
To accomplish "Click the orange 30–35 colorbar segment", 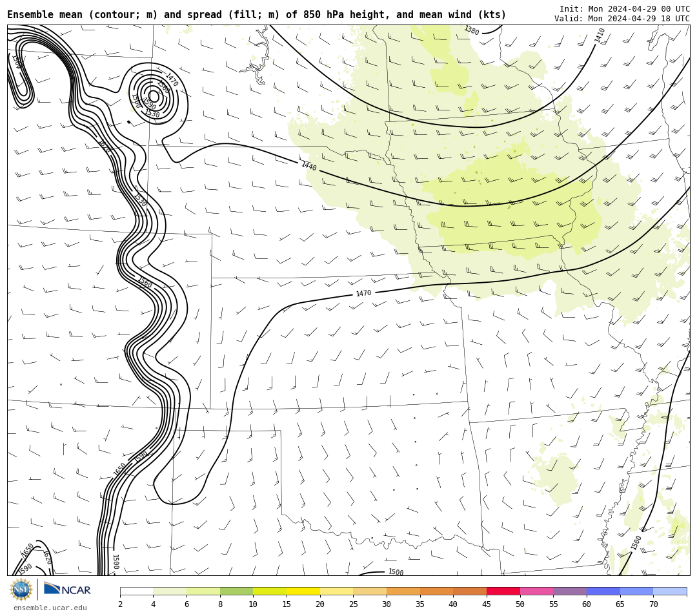I will pyautogui.click(x=403, y=591).
